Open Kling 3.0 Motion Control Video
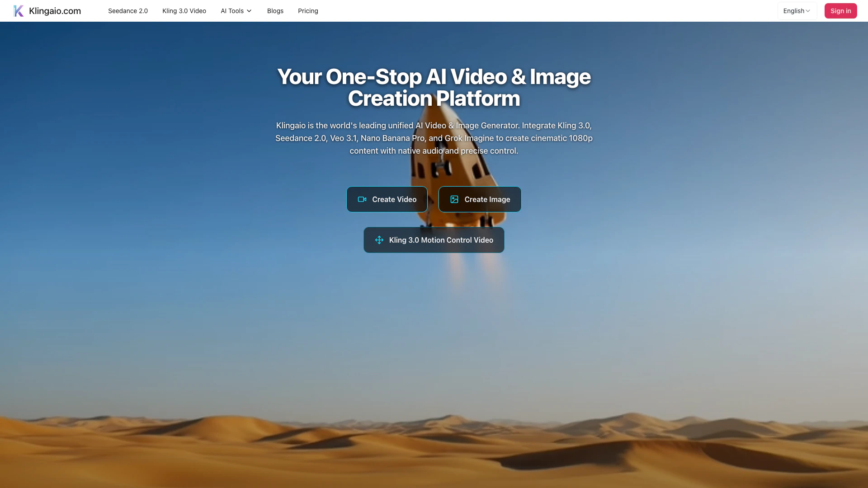The image size is (868, 488). (x=441, y=240)
